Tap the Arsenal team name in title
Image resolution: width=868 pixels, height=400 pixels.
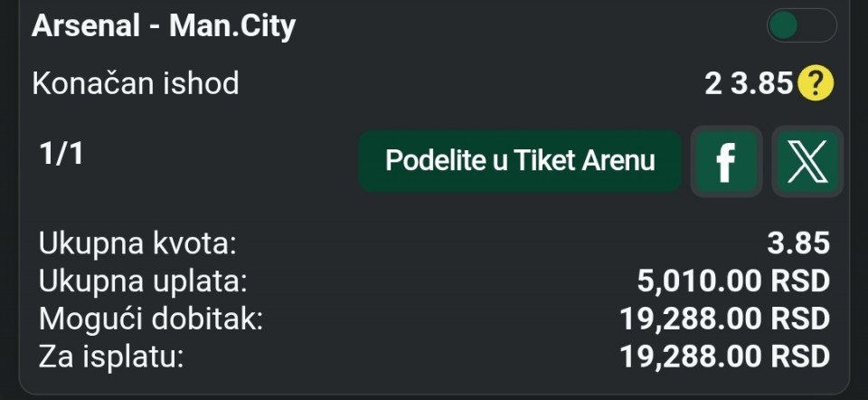pyautogui.click(x=87, y=26)
